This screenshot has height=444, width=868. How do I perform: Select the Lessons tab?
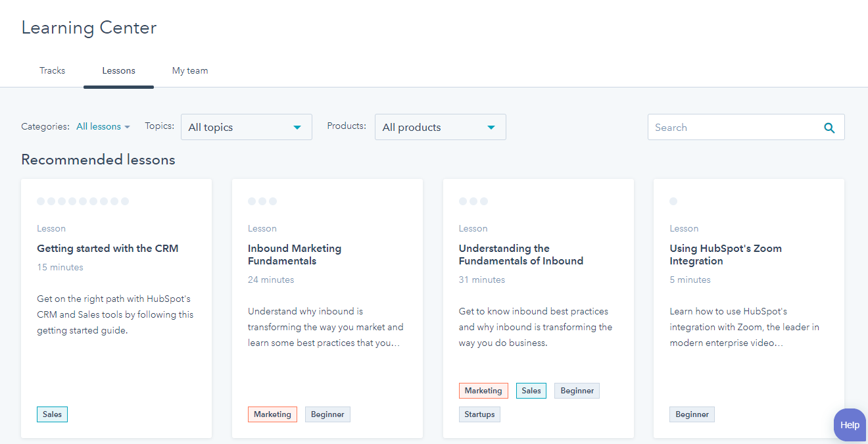pyautogui.click(x=118, y=70)
